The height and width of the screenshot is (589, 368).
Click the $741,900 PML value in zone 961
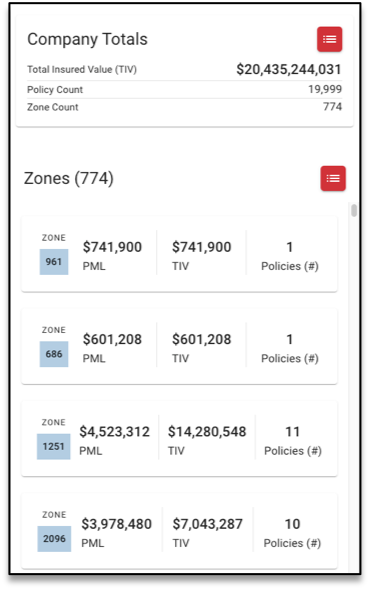tap(112, 247)
